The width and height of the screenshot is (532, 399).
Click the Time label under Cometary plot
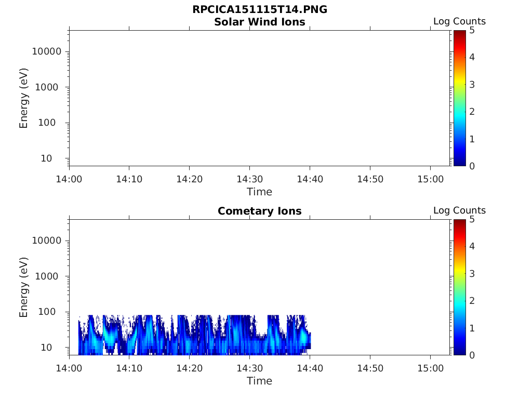(260, 381)
